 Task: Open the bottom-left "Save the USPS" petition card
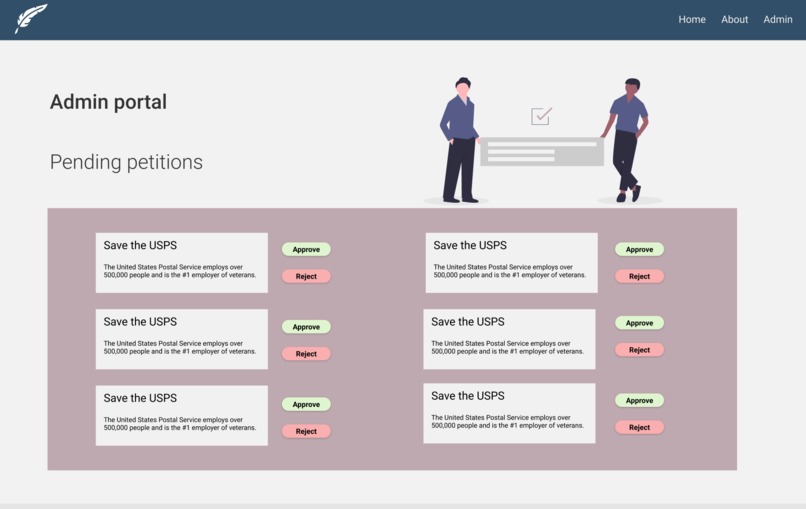point(181,415)
